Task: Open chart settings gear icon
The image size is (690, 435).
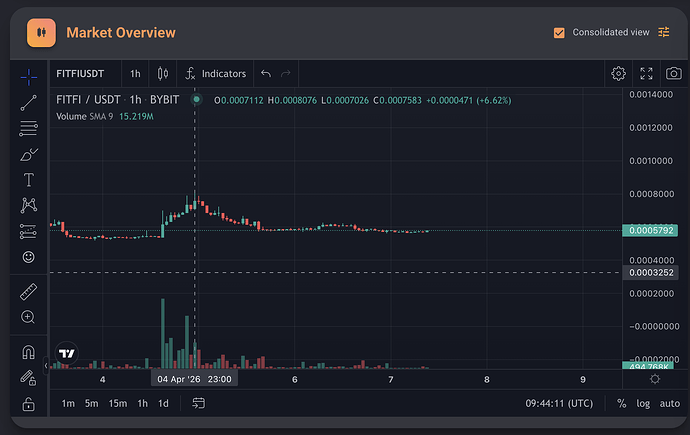Action: [618, 73]
